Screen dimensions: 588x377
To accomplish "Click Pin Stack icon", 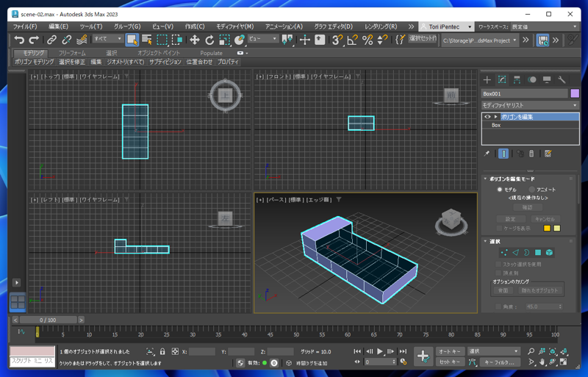I will pyautogui.click(x=487, y=154).
